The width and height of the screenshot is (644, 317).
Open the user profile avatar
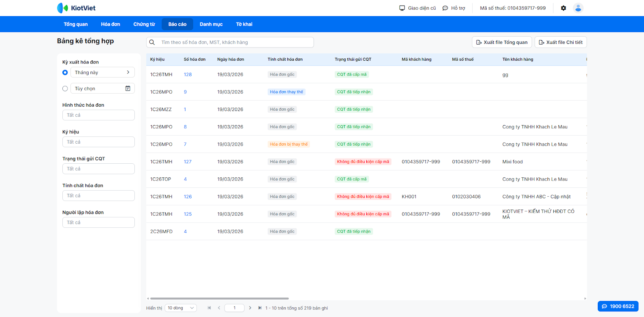pyautogui.click(x=578, y=8)
